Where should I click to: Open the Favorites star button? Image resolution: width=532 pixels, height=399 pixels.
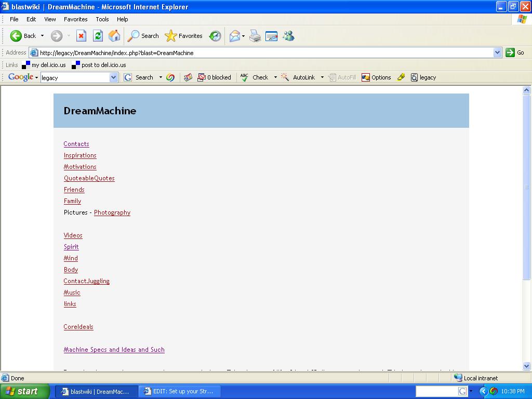183,36
